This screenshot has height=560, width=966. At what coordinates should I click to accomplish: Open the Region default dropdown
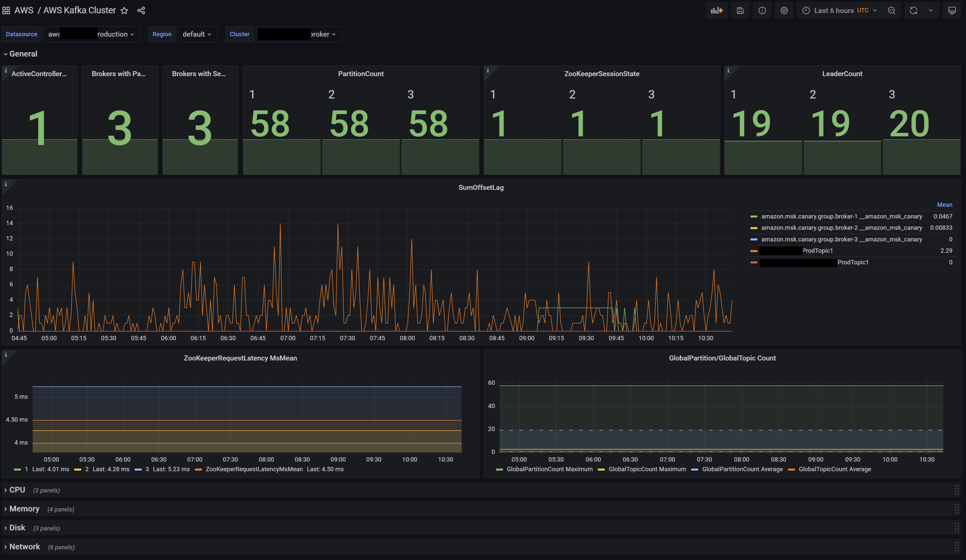197,34
